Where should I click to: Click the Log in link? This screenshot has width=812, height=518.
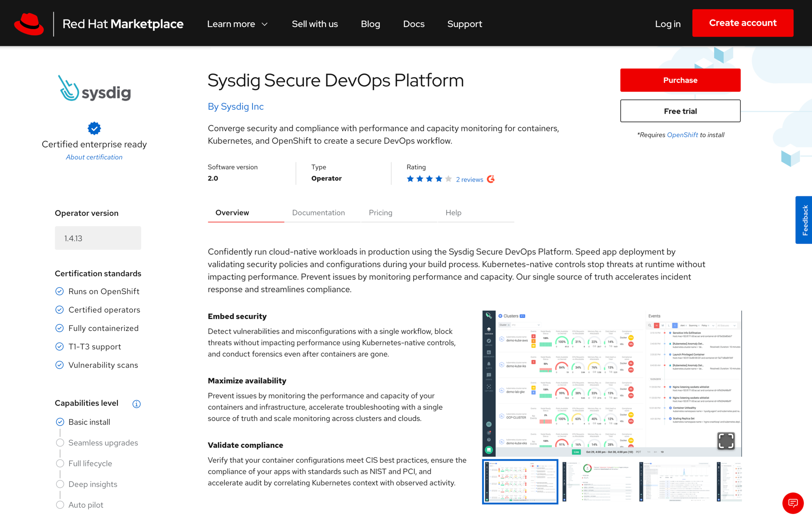(x=668, y=24)
